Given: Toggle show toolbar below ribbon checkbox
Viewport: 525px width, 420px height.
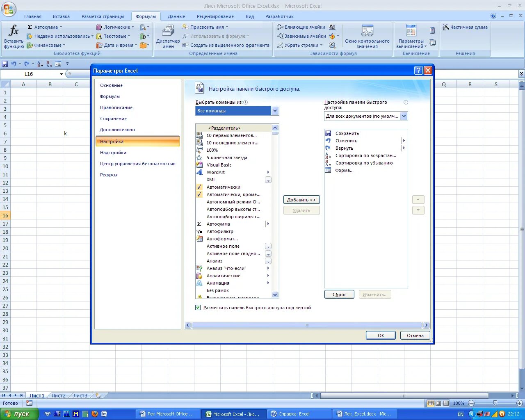Looking at the screenshot, I should pyautogui.click(x=198, y=308).
